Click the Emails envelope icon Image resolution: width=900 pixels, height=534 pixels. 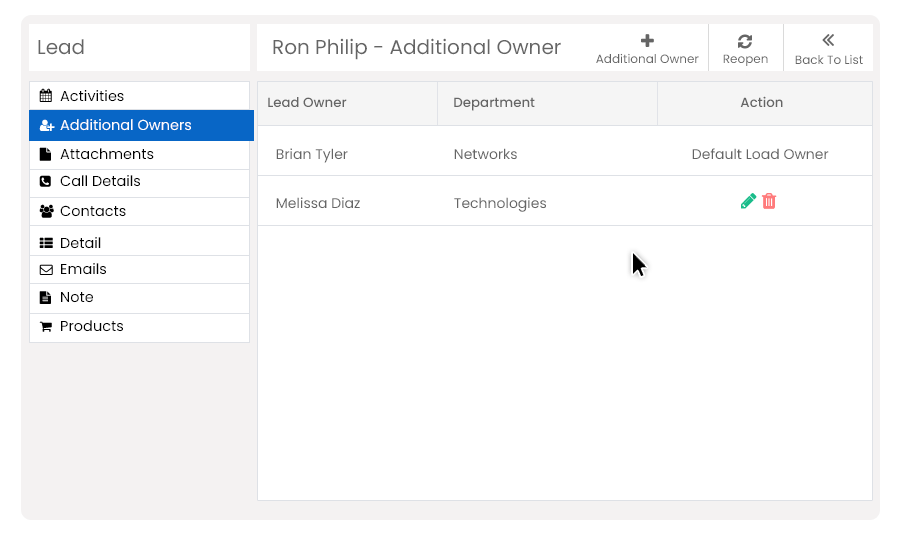(46, 269)
